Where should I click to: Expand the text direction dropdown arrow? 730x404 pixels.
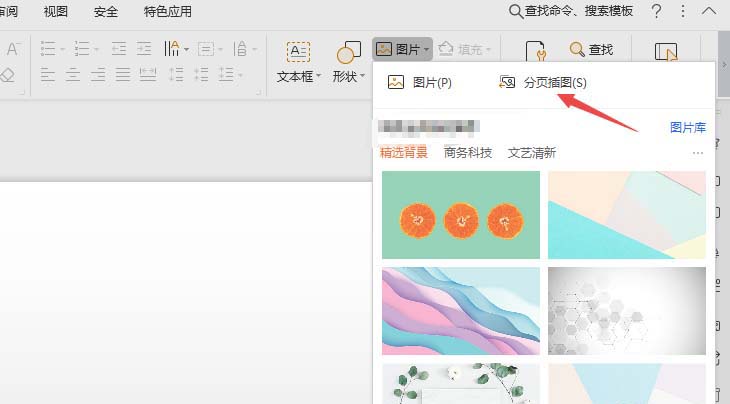click(186, 49)
